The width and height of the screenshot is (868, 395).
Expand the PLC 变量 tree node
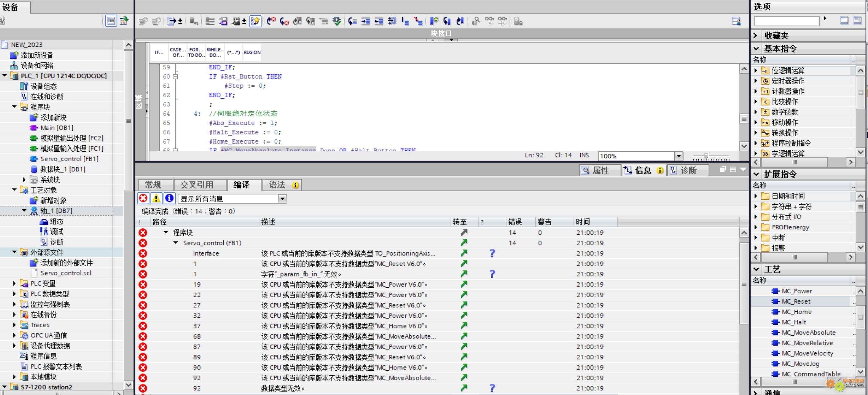14,283
